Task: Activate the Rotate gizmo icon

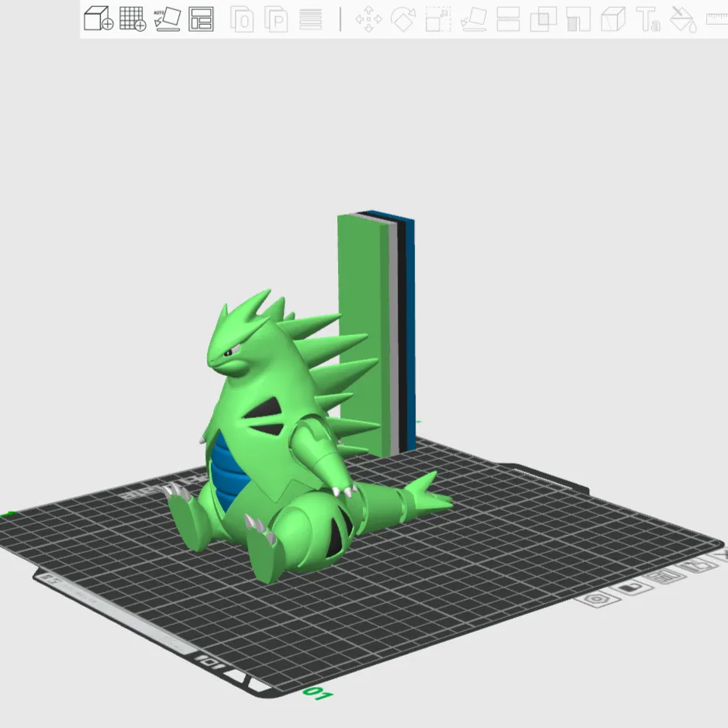Action: click(403, 19)
